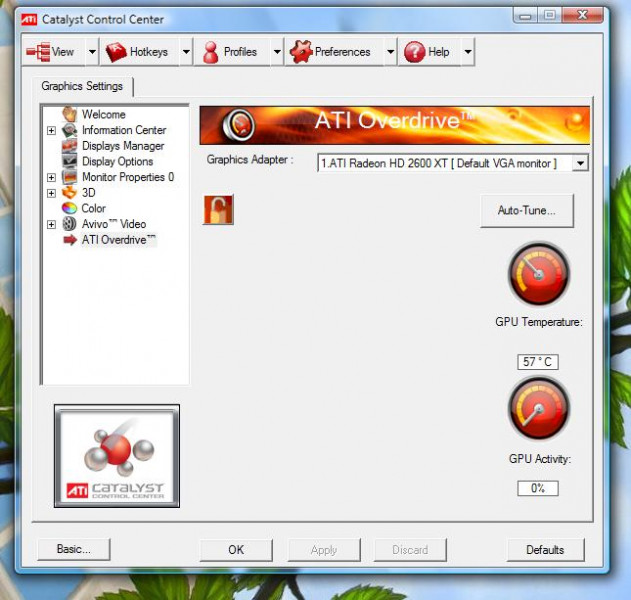Click the Help question mark icon
The image size is (631, 600).
coord(414,52)
